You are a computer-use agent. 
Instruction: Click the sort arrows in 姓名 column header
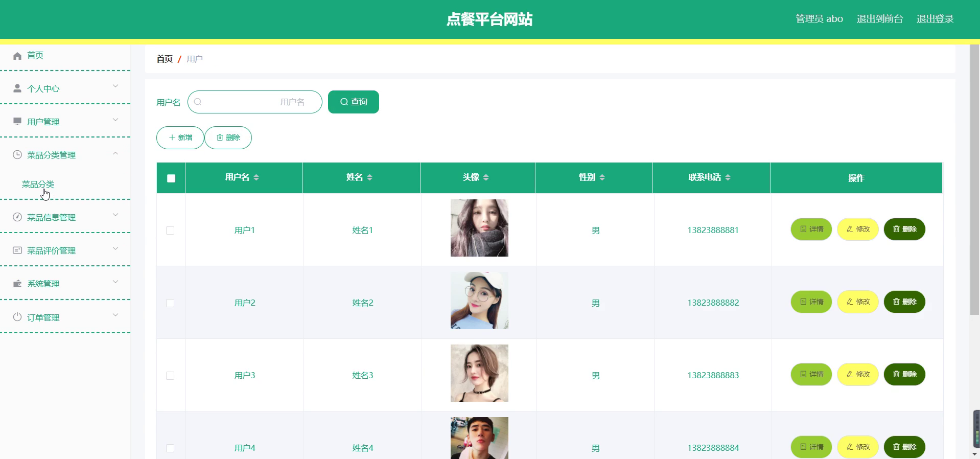click(x=369, y=177)
